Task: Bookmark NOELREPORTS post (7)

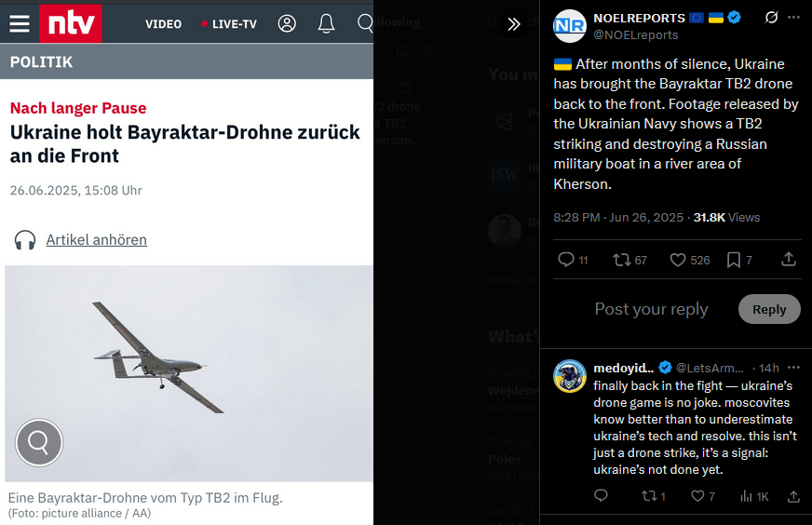Action: point(739,260)
